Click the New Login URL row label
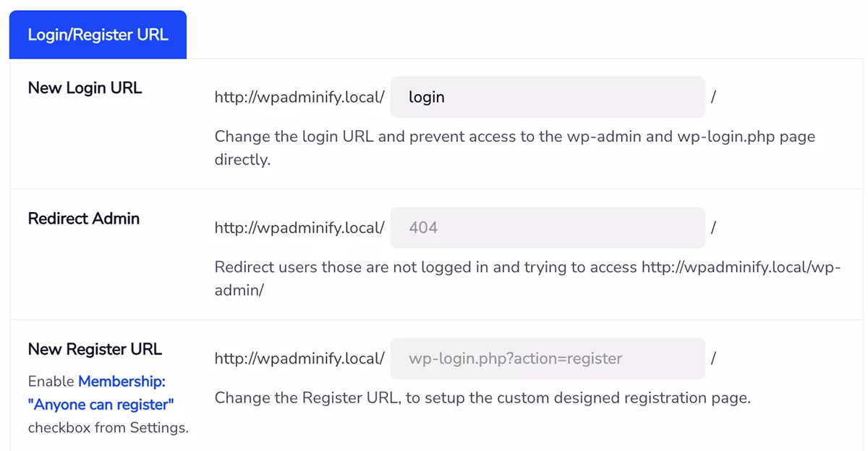This screenshot has width=868, height=451. click(x=85, y=88)
